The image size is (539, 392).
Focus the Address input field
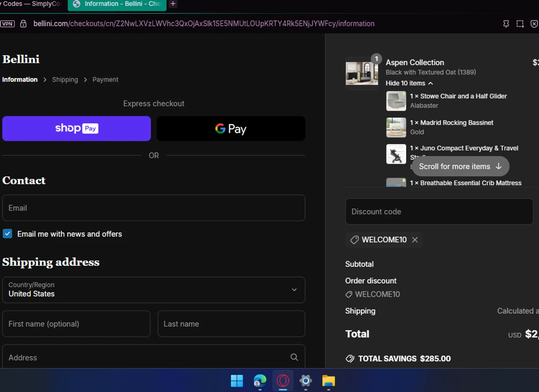click(154, 357)
